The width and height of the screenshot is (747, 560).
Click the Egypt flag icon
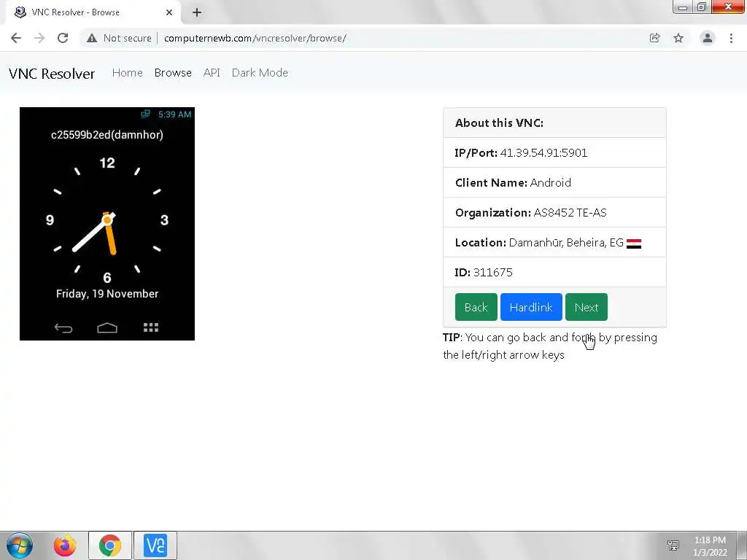coord(634,244)
